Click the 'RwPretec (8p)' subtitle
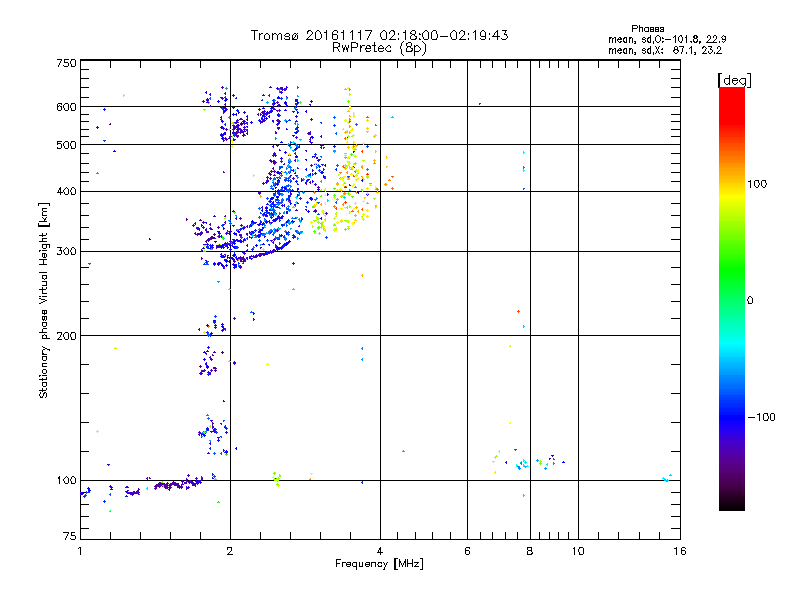 [x=379, y=48]
